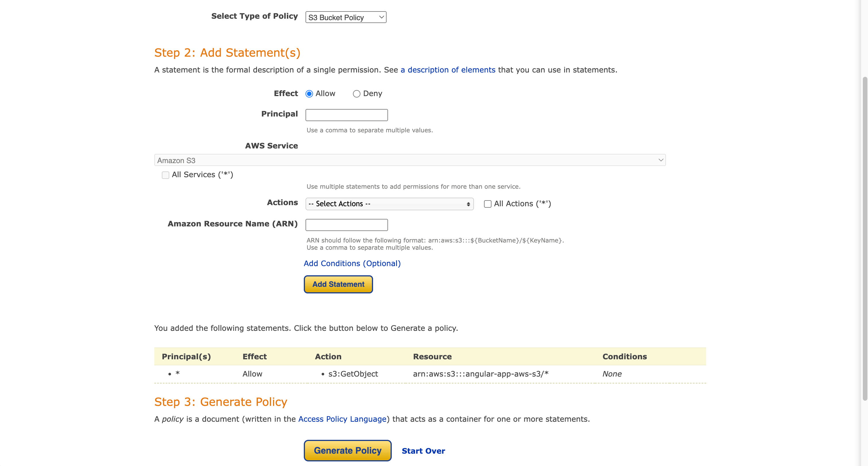
Task: Click into the Principal text field
Action: pos(346,115)
